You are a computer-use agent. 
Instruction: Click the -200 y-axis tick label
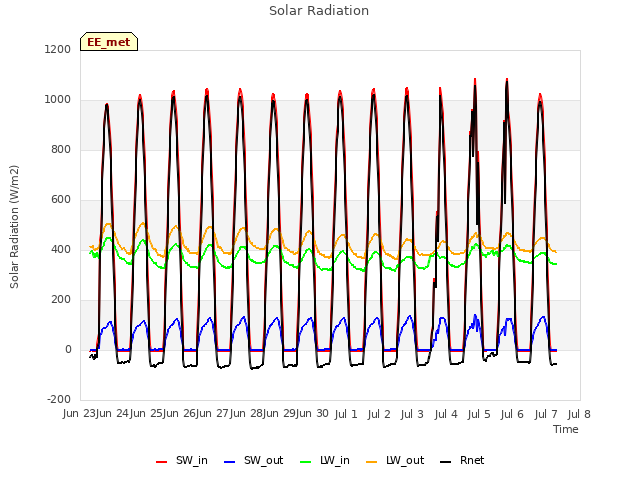[x=59, y=399]
